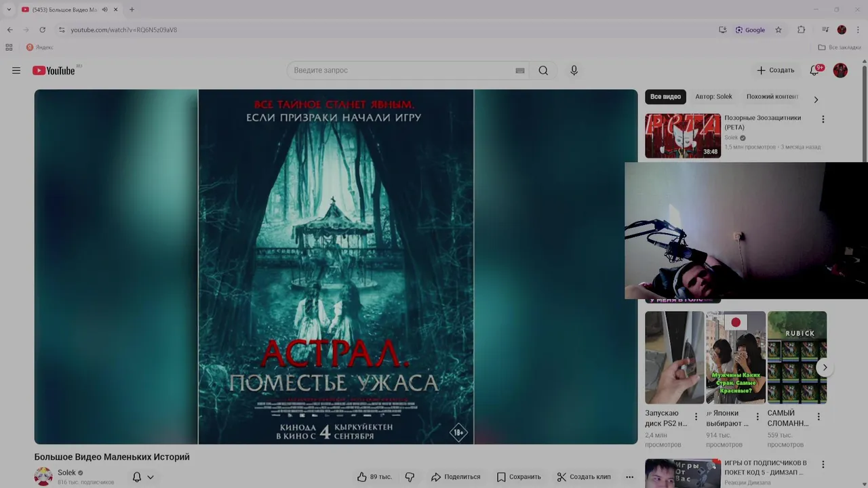Screen dimensions: 868x488
Task: Open the Запускаю диск PS2 short thumbnail
Action: pyautogui.click(x=675, y=357)
